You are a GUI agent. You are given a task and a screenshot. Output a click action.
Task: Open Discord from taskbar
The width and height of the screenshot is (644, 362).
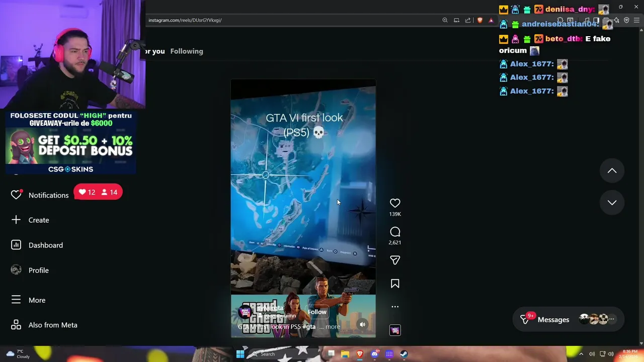[374, 354]
